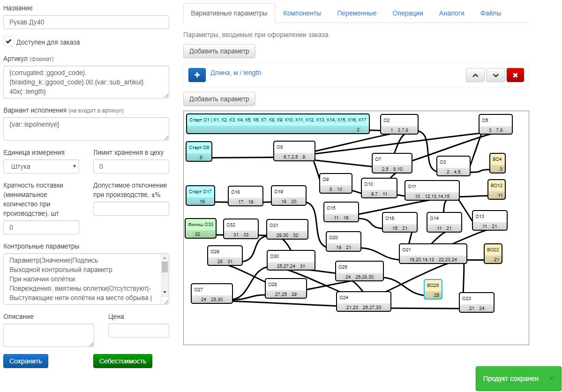This screenshot has height=392, width=562.
Task: Switch to the Компоненты tab
Action: (x=302, y=13)
